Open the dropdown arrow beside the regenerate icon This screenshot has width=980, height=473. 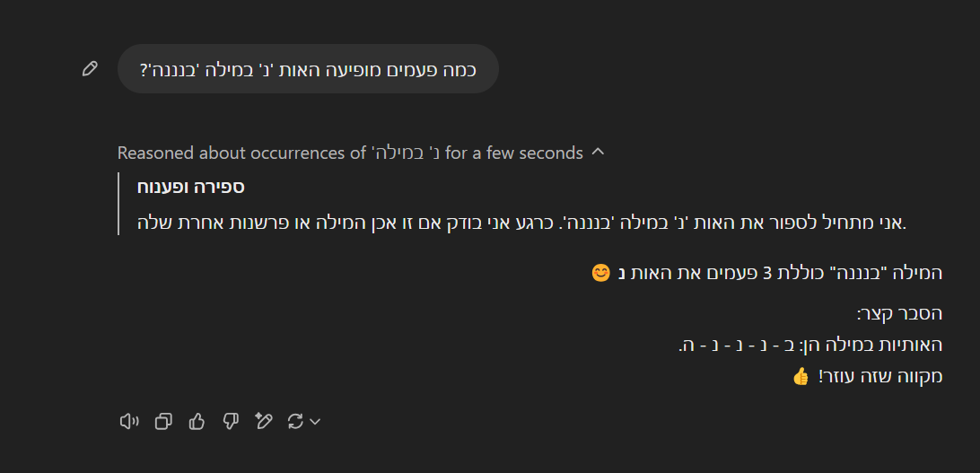pyautogui.click(x=315, y=422)
